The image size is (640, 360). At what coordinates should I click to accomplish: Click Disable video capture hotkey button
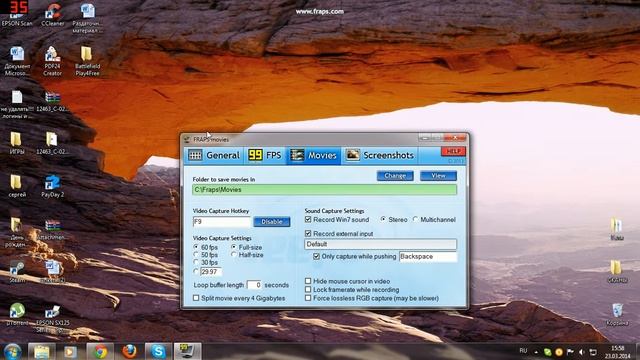coord(272,222)
